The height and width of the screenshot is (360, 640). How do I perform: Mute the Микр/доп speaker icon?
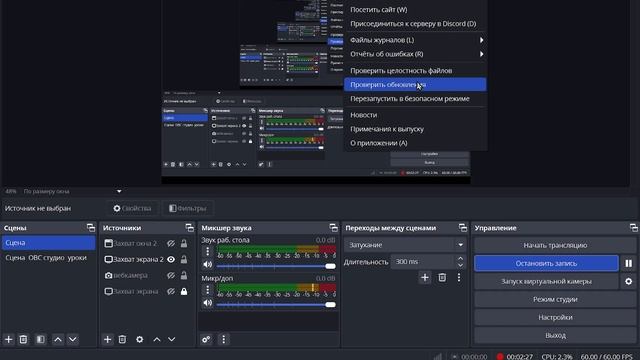207,303
